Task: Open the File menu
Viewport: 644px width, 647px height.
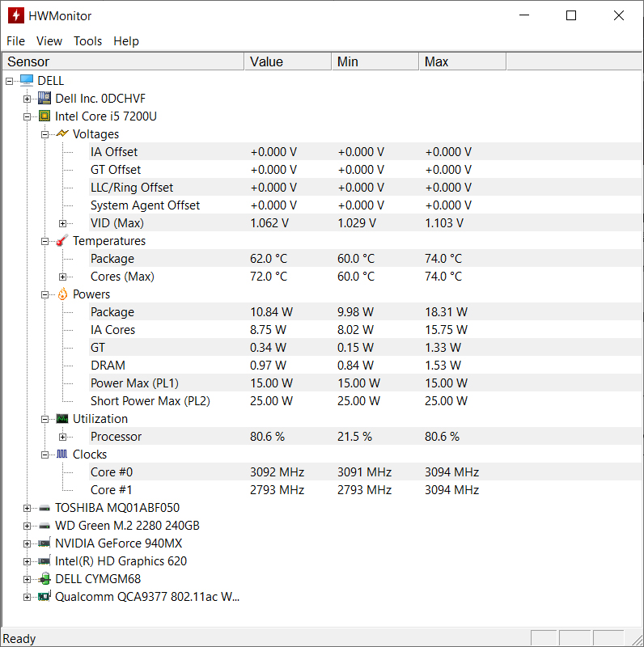Action: pos(15,41)
